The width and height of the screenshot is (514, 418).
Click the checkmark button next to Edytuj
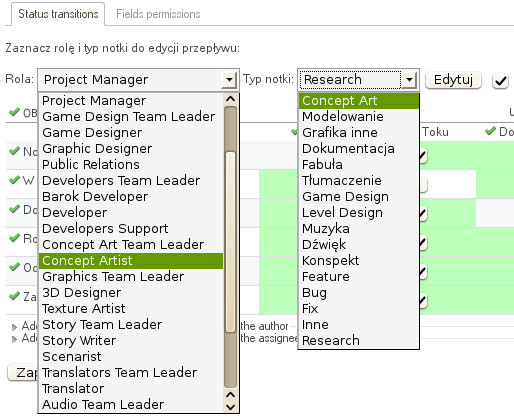(500, 81)
